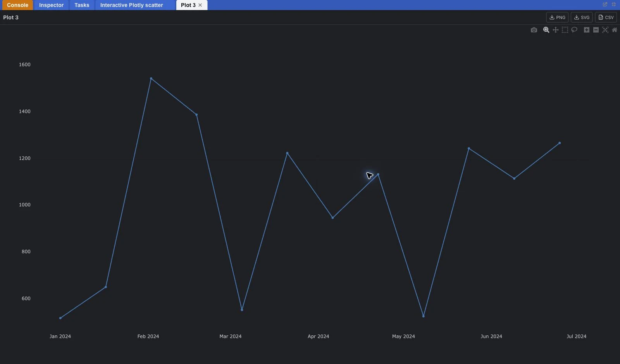Open the Tasks tab

pos(82,5)
